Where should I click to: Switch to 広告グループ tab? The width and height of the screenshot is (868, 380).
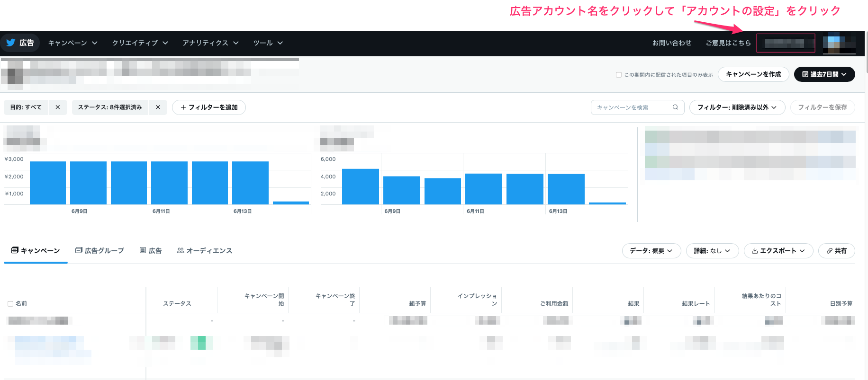point(100,251)
